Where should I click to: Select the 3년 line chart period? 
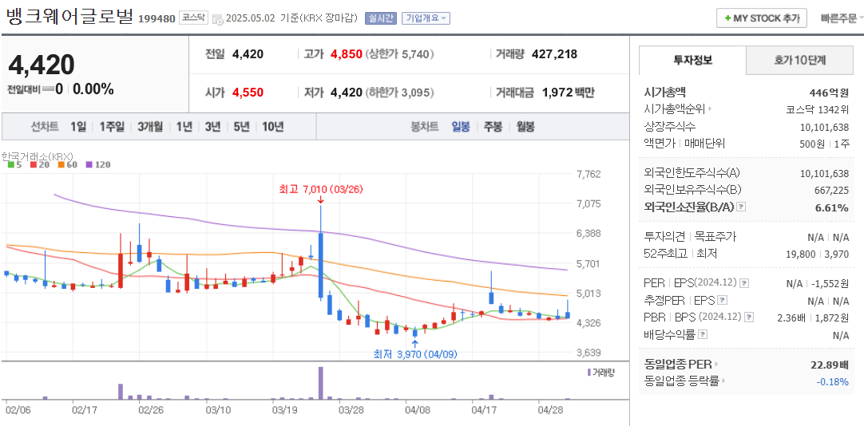pyautogui.click(x=212, y=127)
